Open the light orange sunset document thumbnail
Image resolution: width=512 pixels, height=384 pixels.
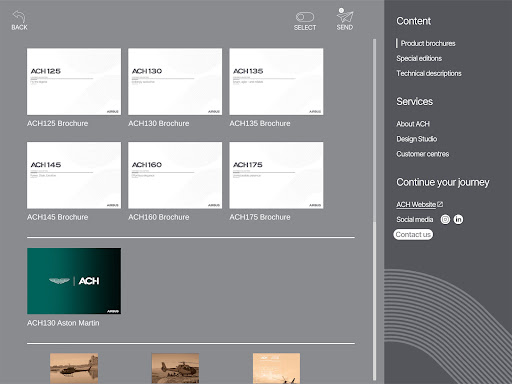[276, 368]
